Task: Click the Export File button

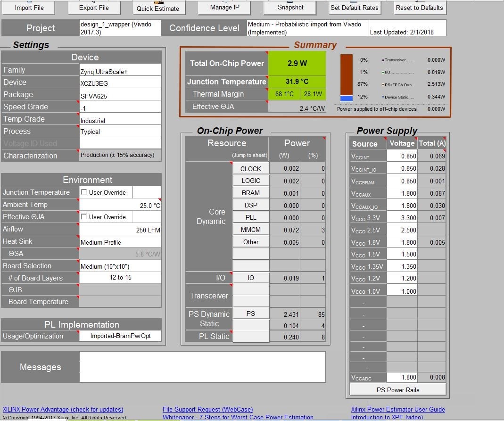Action: (94, 8)
